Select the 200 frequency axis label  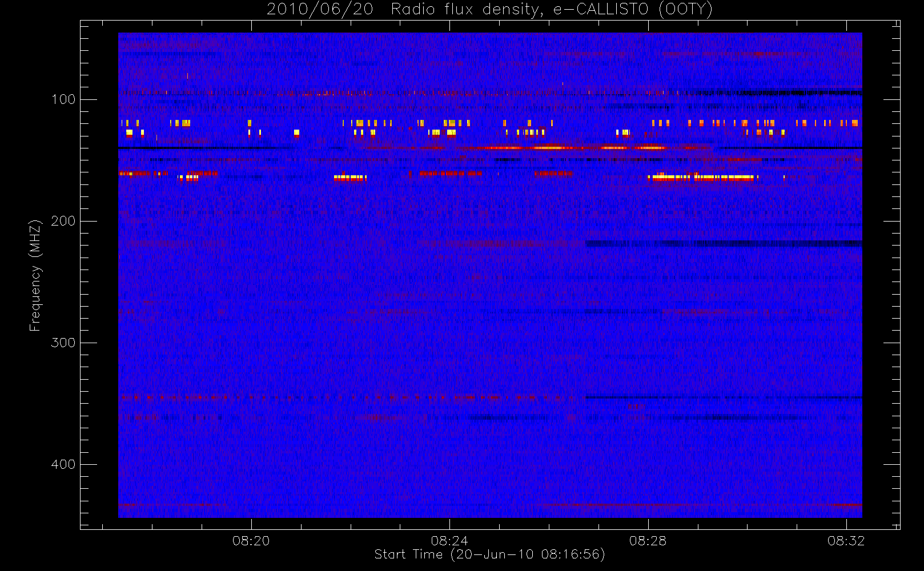63,222
